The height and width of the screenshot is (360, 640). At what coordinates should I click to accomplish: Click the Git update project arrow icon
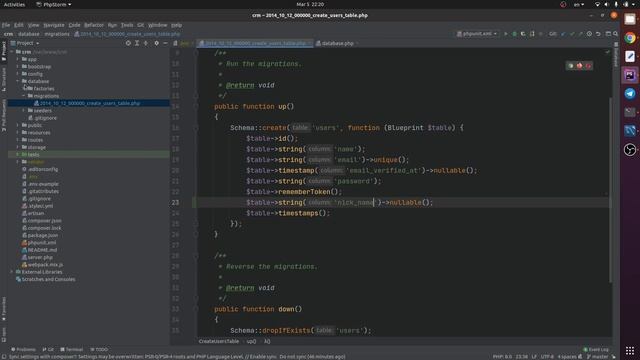(x=563, y=34)
